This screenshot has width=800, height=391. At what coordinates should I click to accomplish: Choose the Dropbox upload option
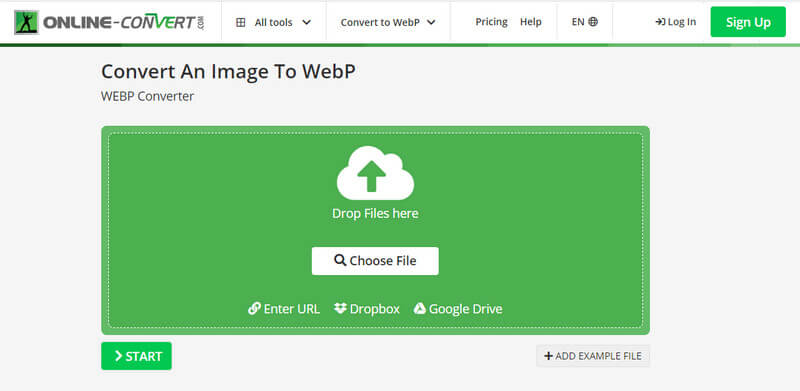point(367,309)
